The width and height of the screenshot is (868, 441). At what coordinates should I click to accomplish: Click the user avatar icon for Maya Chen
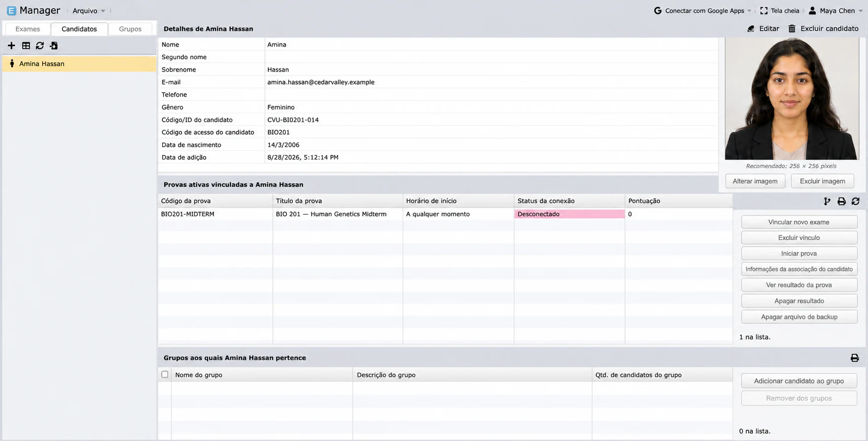coord(812,10)
